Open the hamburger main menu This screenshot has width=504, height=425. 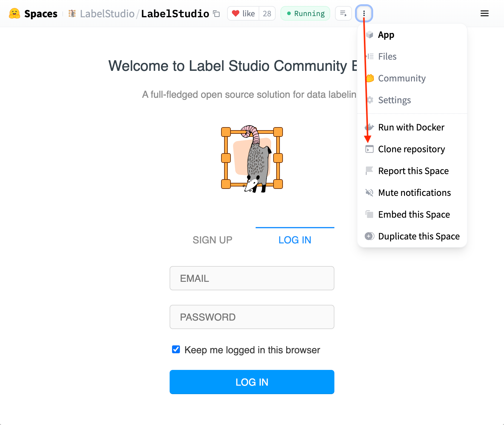pyautogui.click(x=485, y=13)
